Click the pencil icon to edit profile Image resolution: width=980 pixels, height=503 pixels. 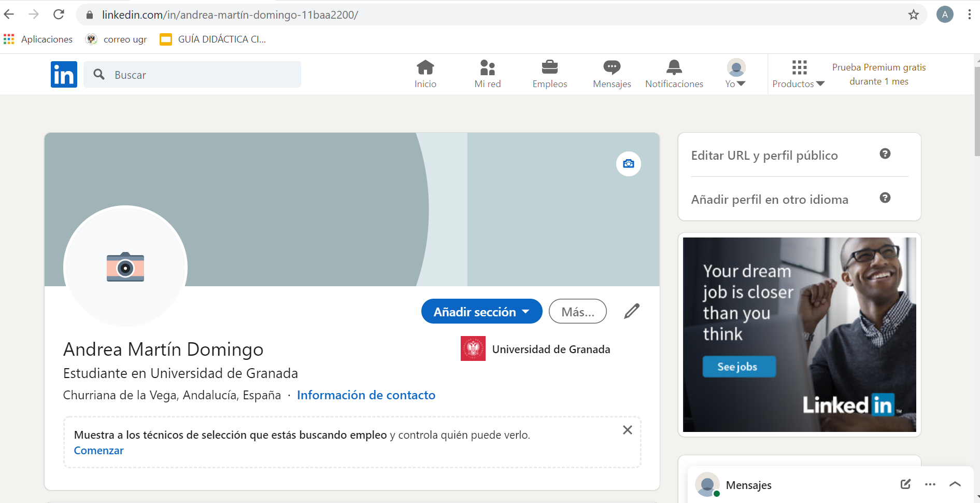pos(632,311)
